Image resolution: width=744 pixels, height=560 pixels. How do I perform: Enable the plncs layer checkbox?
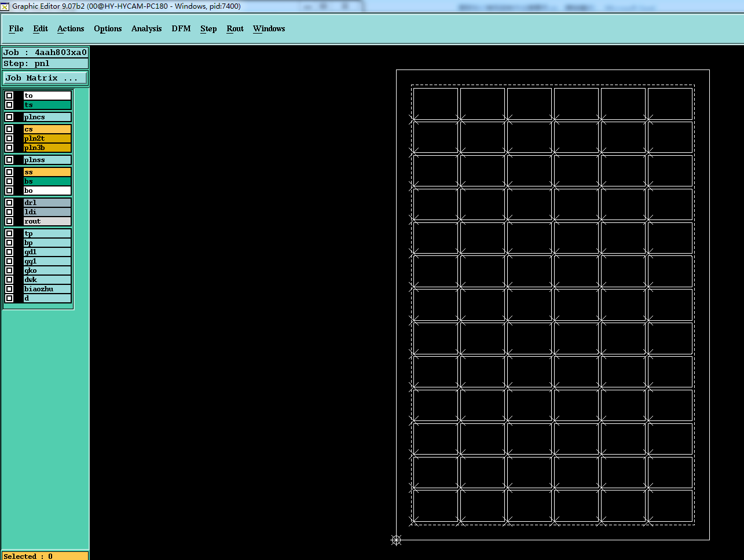(x=9, y=117)
